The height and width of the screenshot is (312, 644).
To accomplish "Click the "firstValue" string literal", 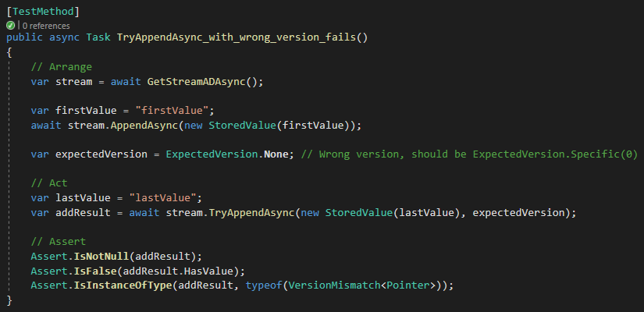I will coord(171,111).
